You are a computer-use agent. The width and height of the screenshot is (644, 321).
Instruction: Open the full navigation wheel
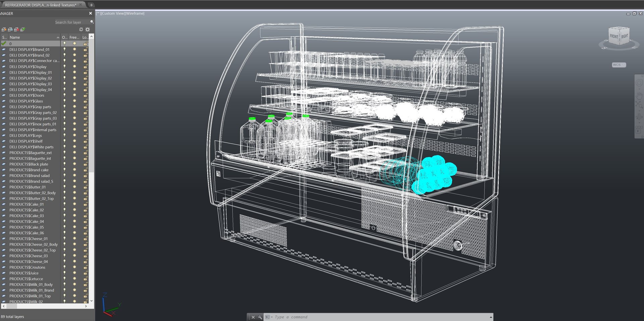(639, 83)
